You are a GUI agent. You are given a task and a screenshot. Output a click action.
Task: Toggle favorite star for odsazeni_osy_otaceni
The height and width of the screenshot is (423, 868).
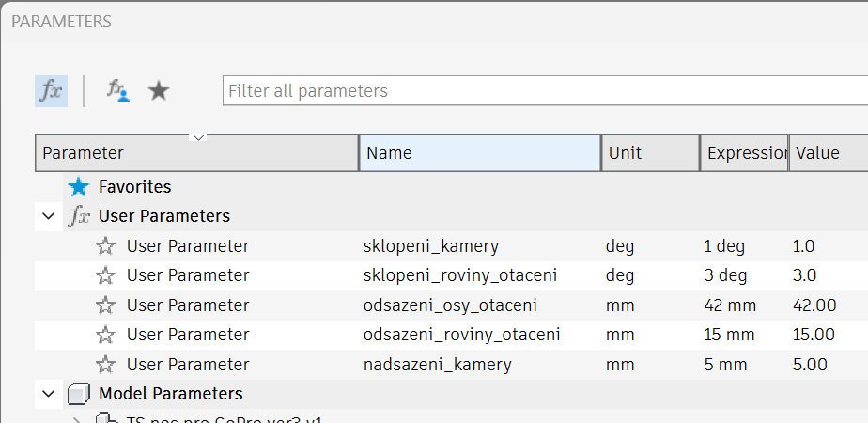click(106, 305)
